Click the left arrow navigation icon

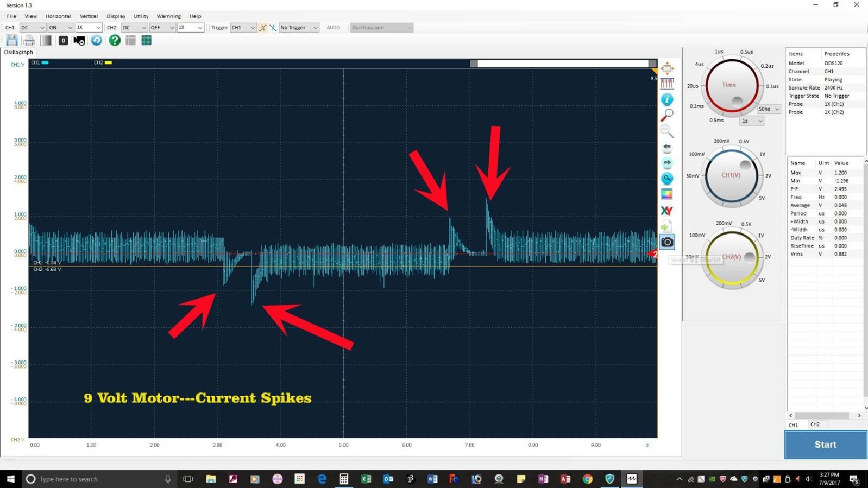click(667, 147)
